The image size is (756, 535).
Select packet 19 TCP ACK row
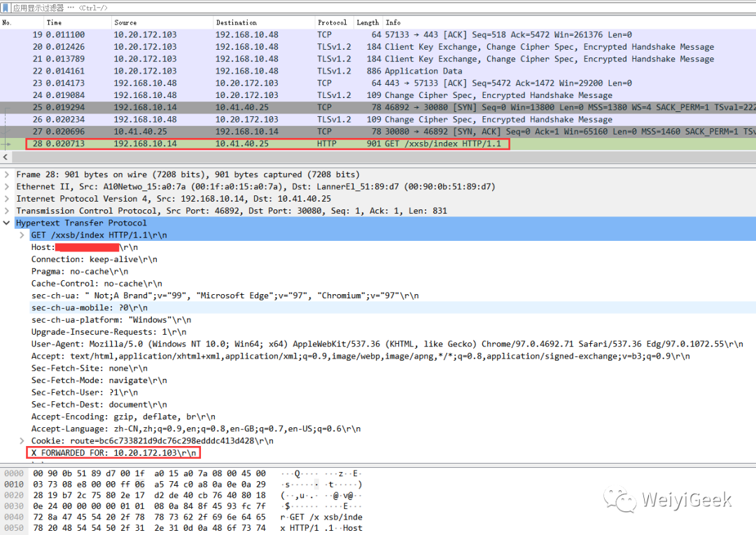(x=378, y=35)
